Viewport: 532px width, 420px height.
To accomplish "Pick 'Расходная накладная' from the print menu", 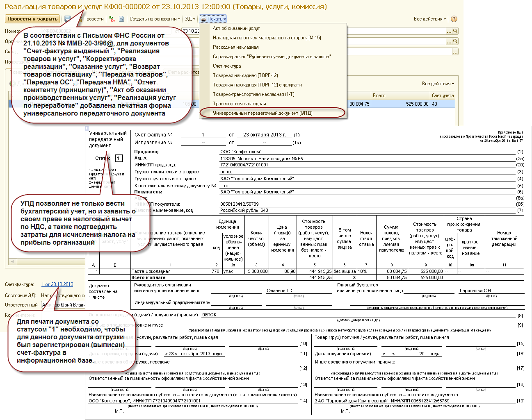I will pyautogui.click(x=236, y=47).
